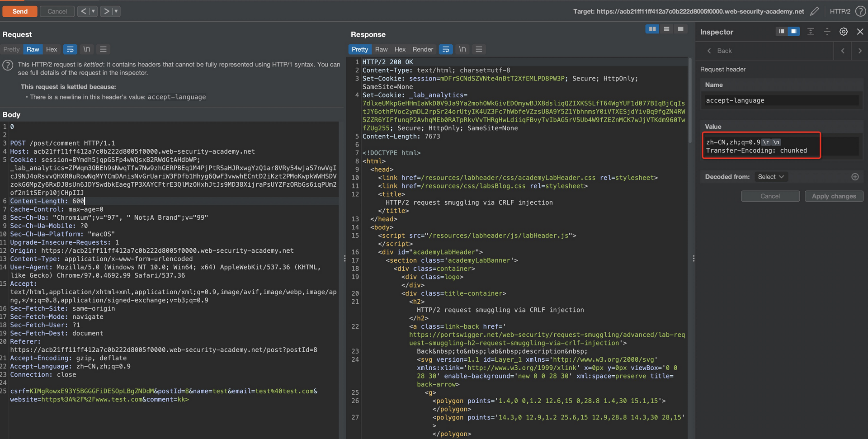Click the Response panel vertical scrollbar
868x439 pixels.
point(690,99)
